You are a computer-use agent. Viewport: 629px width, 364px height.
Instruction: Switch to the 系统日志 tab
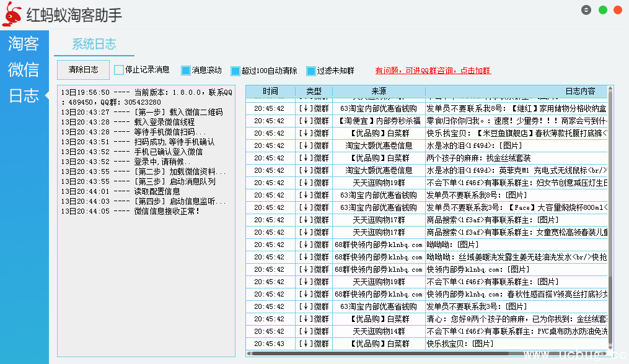pyautogui.click(x=94, y=44)
